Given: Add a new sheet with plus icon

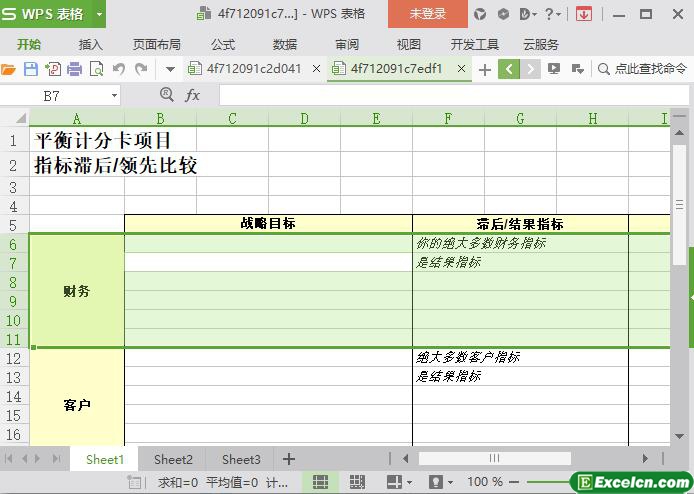Looking at the screenshot, I should pos(289,459).
